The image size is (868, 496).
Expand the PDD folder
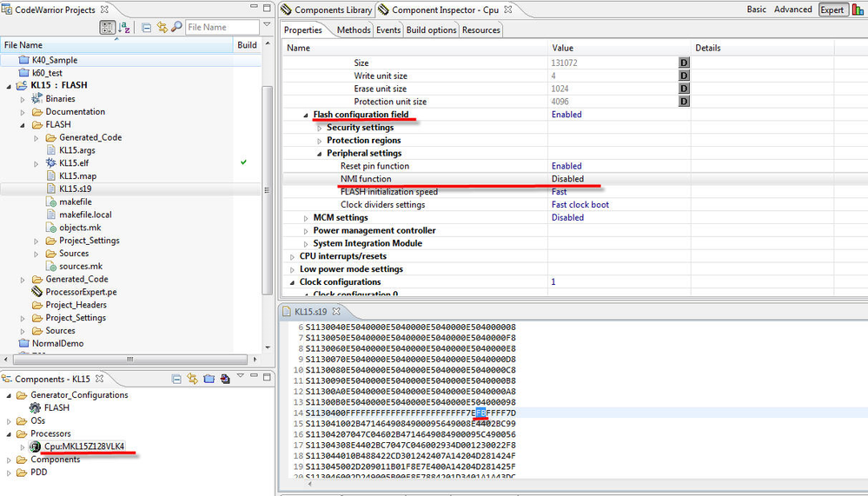click(9, 473)
